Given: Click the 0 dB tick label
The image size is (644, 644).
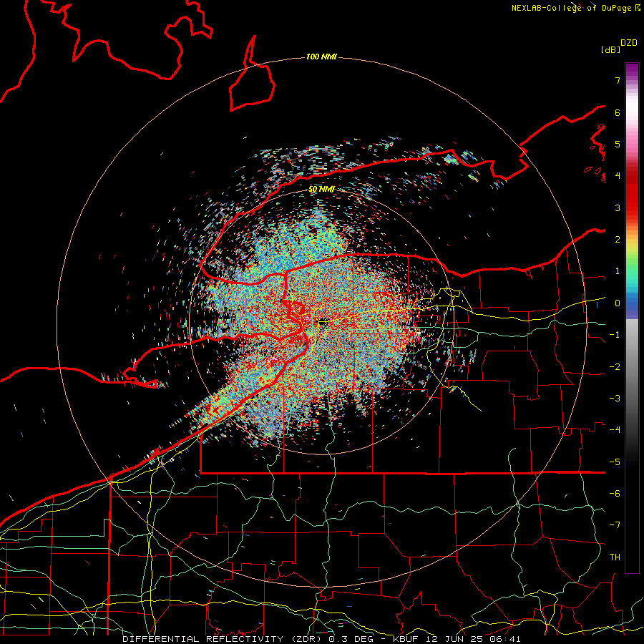Looking at the screenshot, I should tap(618, 303).
